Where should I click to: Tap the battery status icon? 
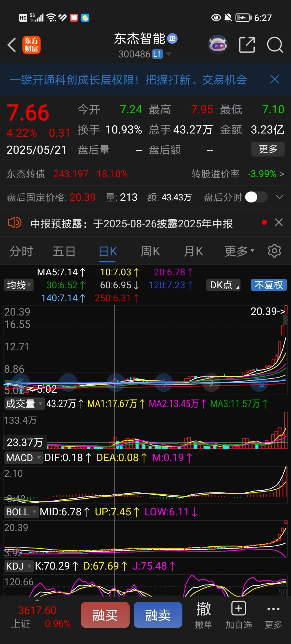pos(244,18)
